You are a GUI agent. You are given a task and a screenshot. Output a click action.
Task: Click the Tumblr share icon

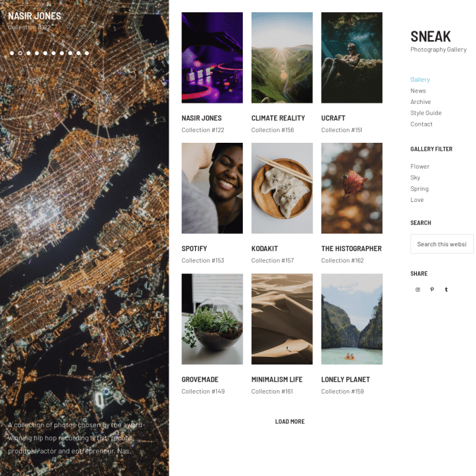point(446,289)
